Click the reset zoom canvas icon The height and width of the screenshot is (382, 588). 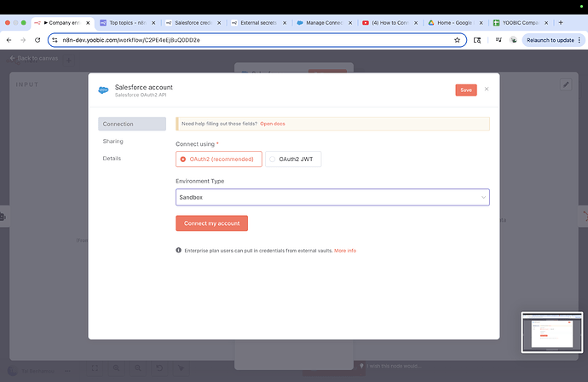[x=159, y=368]
